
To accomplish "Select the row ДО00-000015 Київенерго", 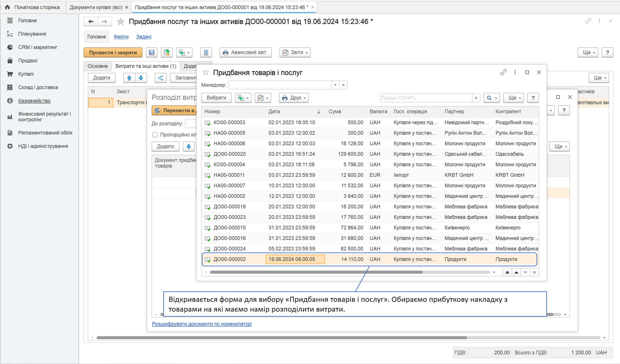I will coord(369,228).
